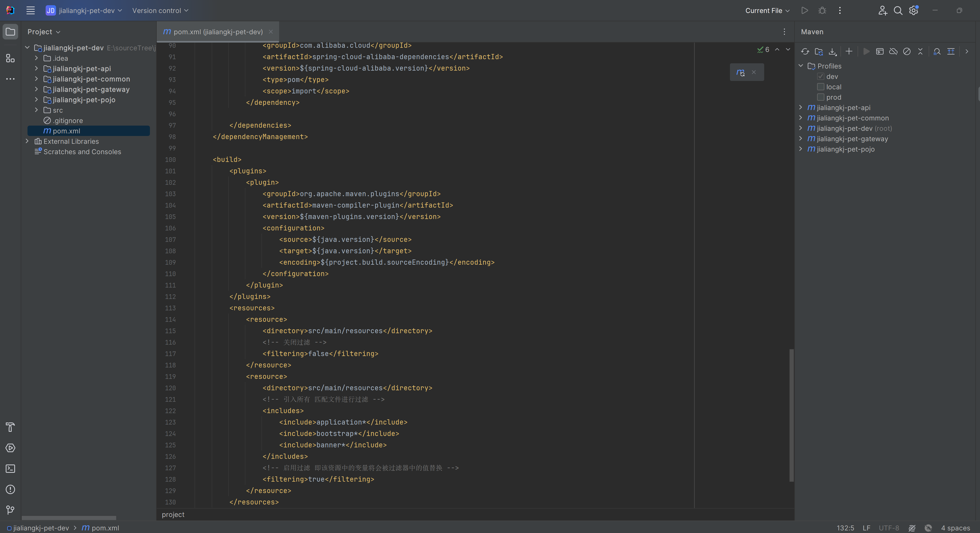Open jialiangkj-pet-dev project switcher

(84, 11)
